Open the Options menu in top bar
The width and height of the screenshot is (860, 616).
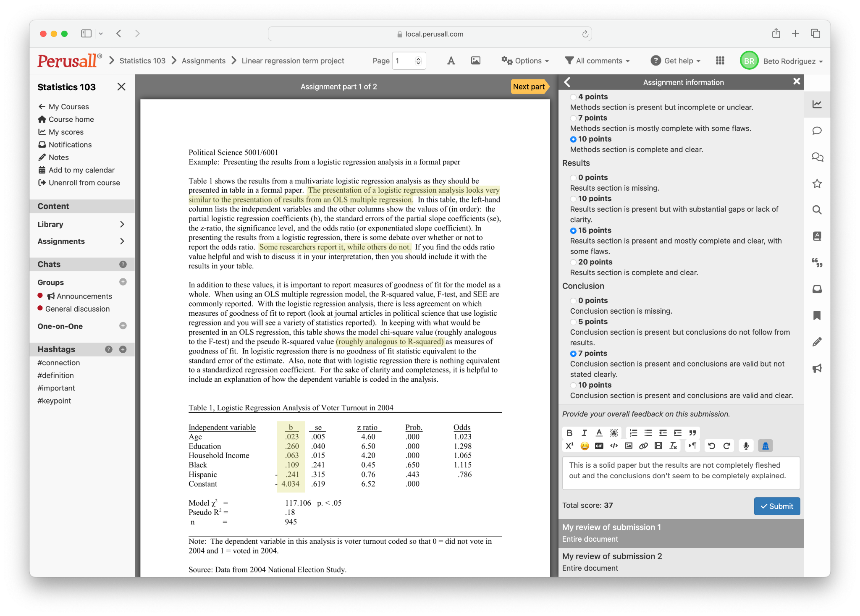524,60
